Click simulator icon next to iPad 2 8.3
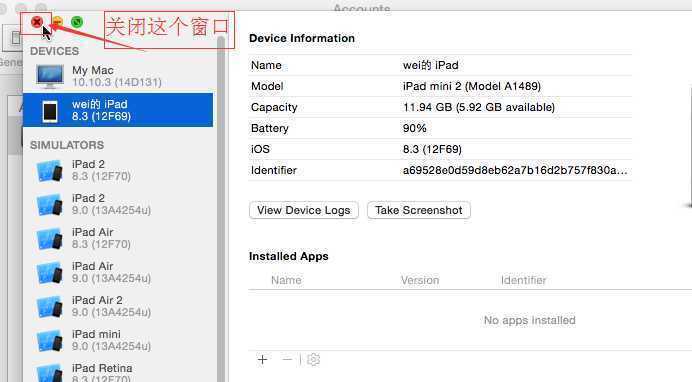This screenshot has height=382, width=692. coord(49,171)
